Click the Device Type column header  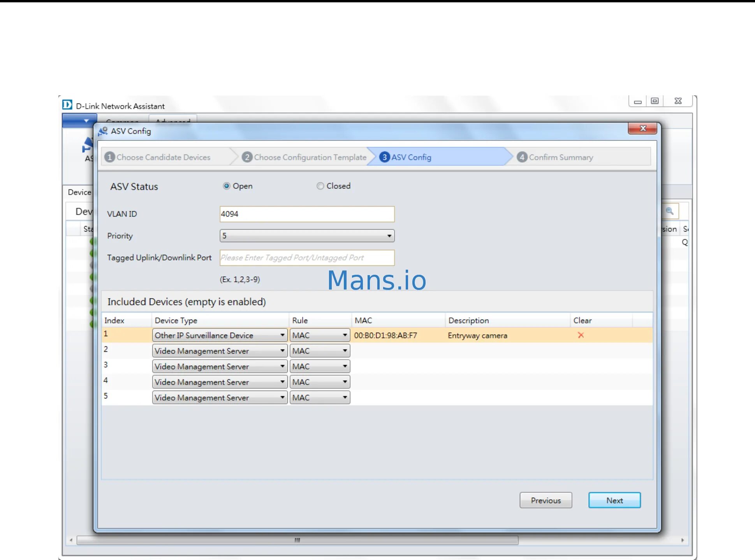[220, 320]
